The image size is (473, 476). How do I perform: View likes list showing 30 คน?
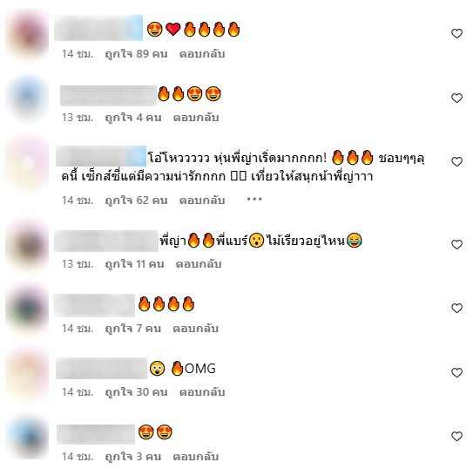click(x=136, y=392)
